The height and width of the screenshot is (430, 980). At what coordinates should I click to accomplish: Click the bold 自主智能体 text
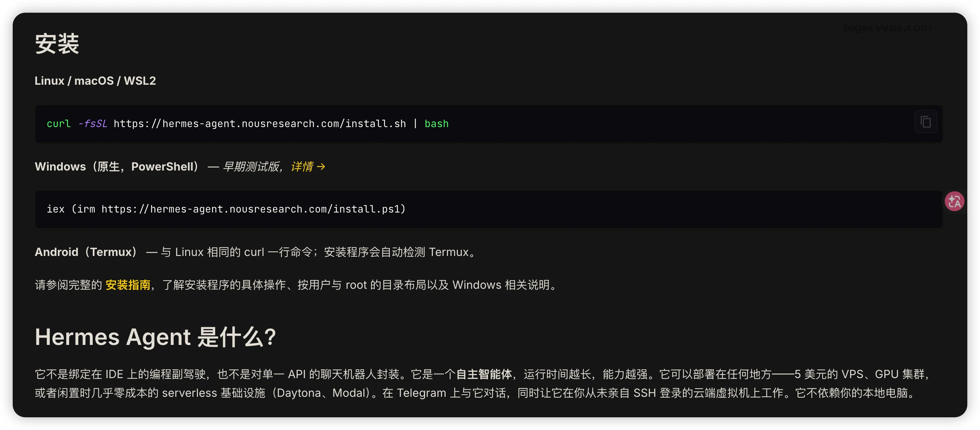484,374
